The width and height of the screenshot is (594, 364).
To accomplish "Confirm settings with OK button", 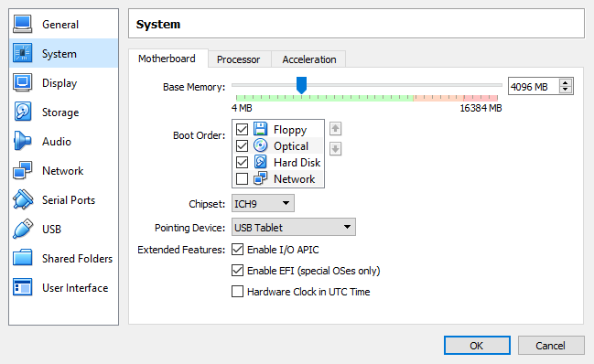I will (477, 346).
